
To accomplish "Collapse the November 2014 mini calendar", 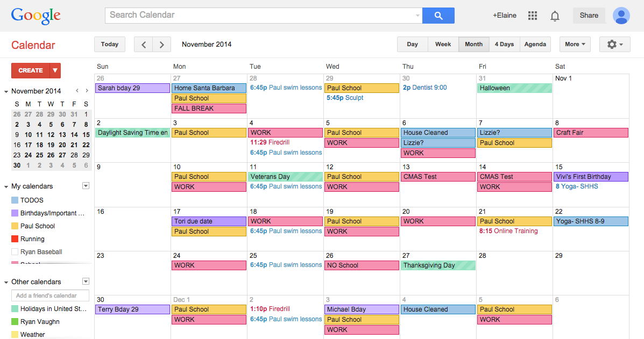I will (x=6, y=91).
